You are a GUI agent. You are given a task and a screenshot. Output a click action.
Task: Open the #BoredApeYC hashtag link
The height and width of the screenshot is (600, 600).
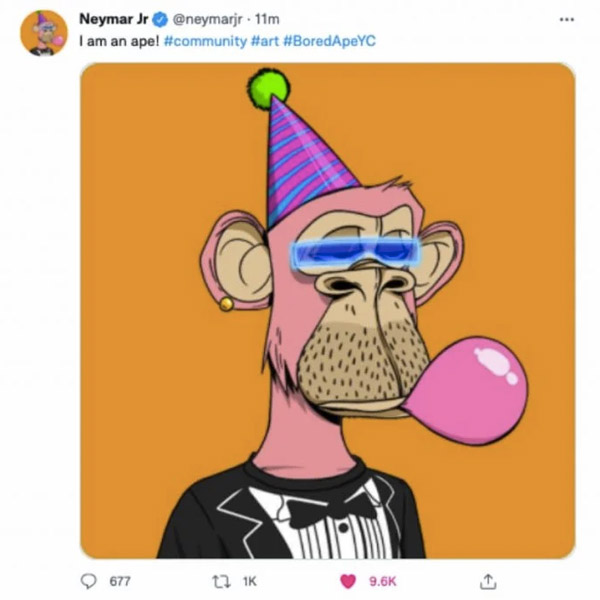[x=329, y=41]
